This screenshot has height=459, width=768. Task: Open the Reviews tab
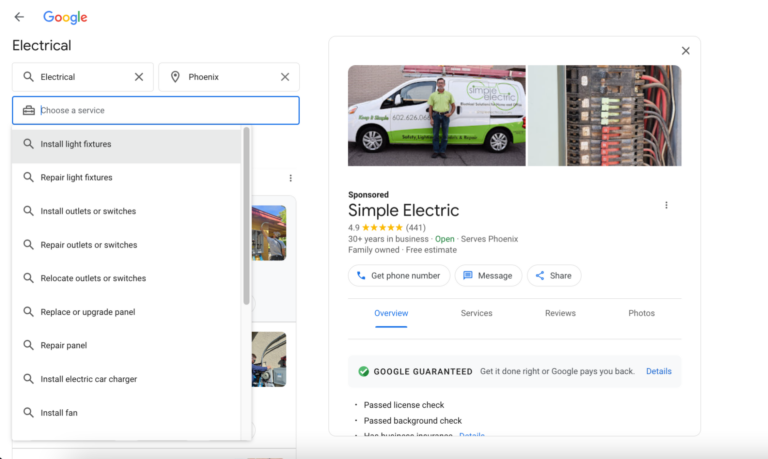tap(560, 314)
